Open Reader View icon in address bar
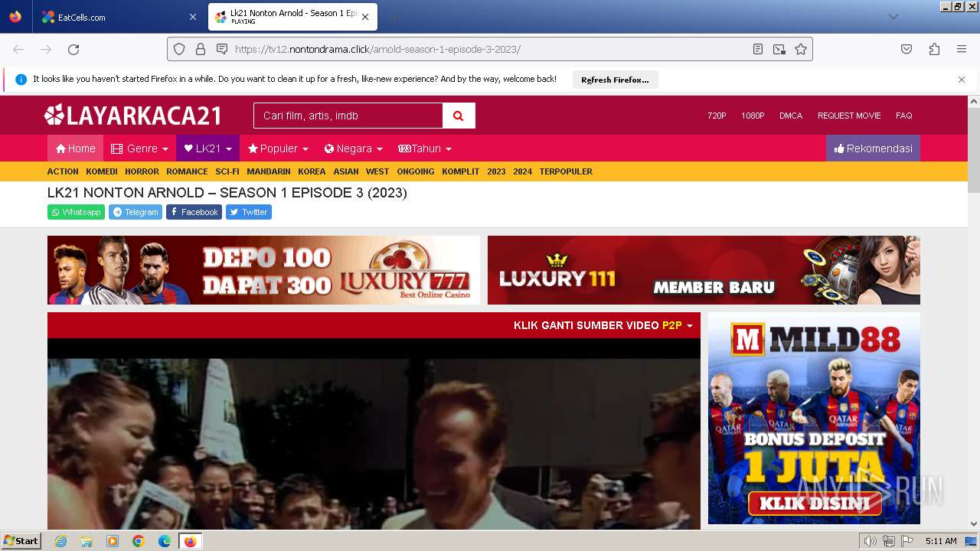This screenshot has height=551, width=980. click(x=758, y=49)
